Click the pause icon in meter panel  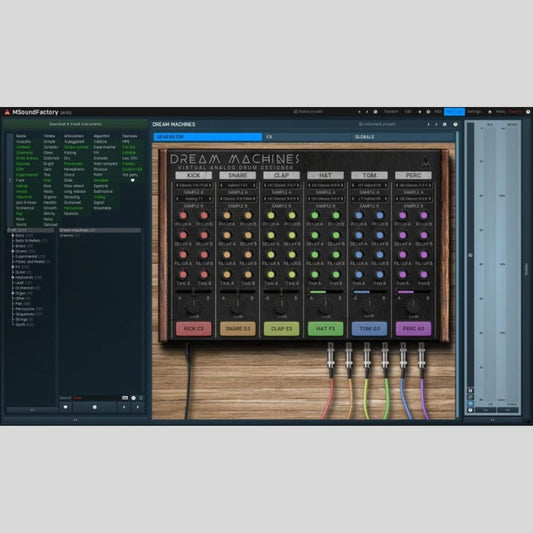(470, 391)
